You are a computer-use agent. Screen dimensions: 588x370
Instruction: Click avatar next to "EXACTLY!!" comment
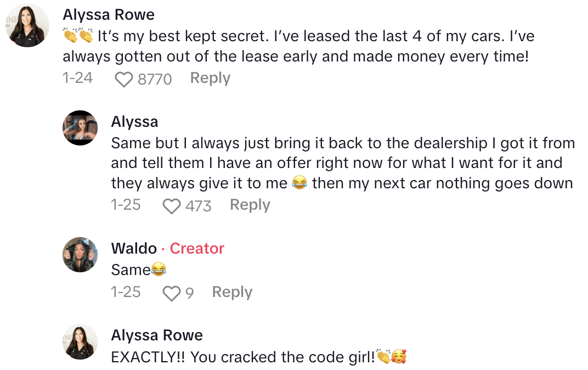[80, 341]
